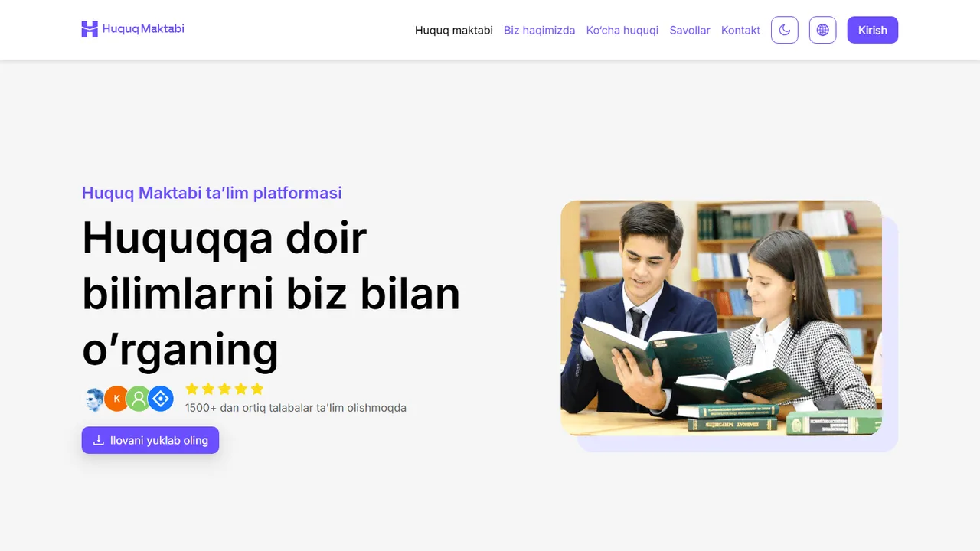Click the five-star rating row

224,389
